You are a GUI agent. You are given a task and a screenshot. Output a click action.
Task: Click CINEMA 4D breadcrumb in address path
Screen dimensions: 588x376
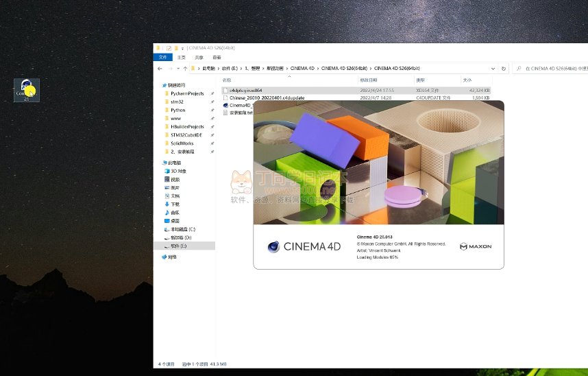coord(302,69)
